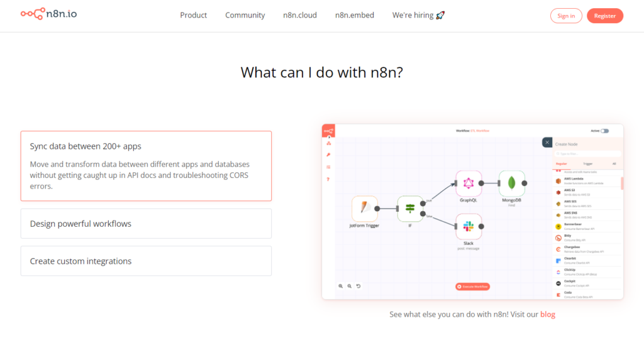Screen dimensions: 644x338
Task: Open the Community menu
Action: [245, 15]
